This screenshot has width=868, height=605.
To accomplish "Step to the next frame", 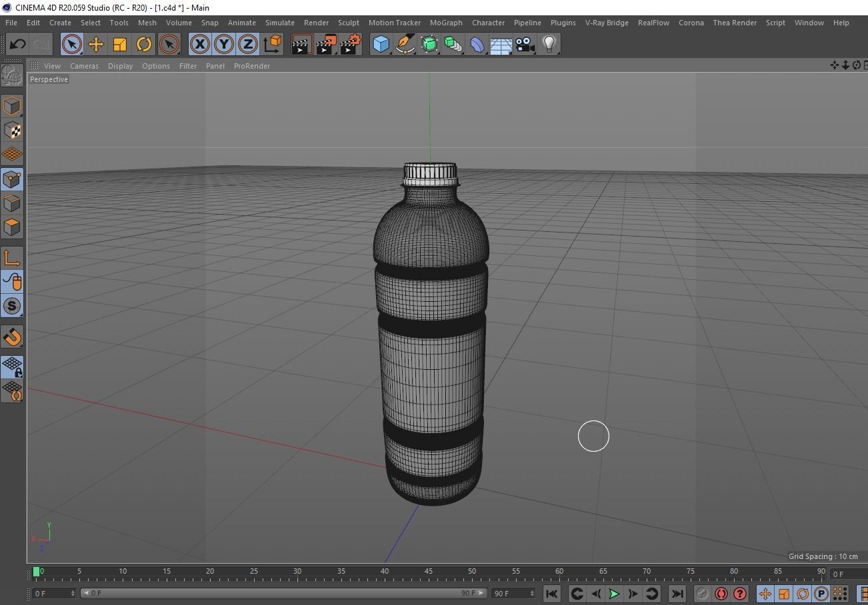I will click(633, 593).
